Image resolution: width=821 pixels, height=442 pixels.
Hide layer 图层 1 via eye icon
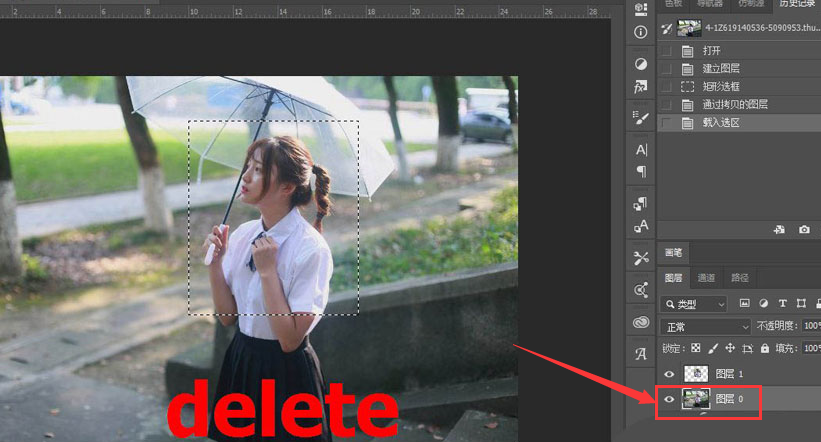pos(669,374)
